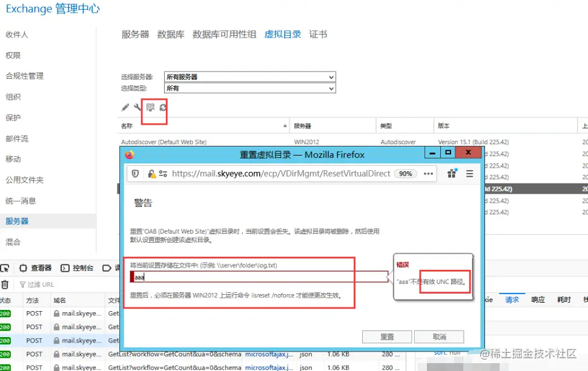Click the wrench settings icon in toolbar
Screen dimensions: 588x371
137,108
